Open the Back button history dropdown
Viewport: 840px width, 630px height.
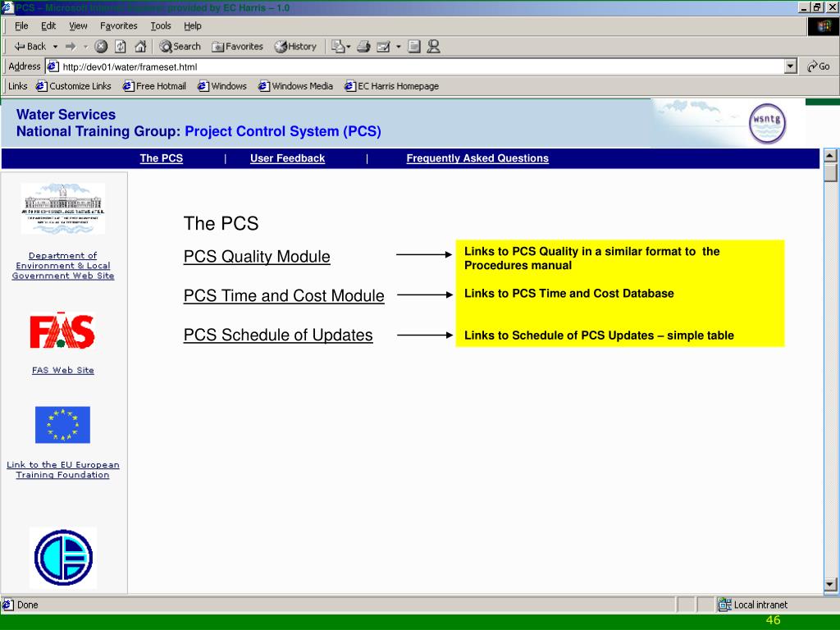pos(55,47)
